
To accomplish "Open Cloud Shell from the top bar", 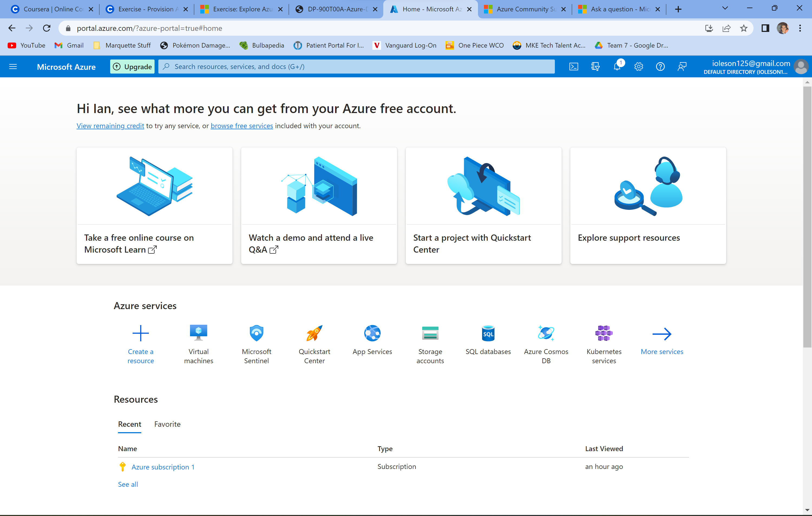I will (574, 67).
